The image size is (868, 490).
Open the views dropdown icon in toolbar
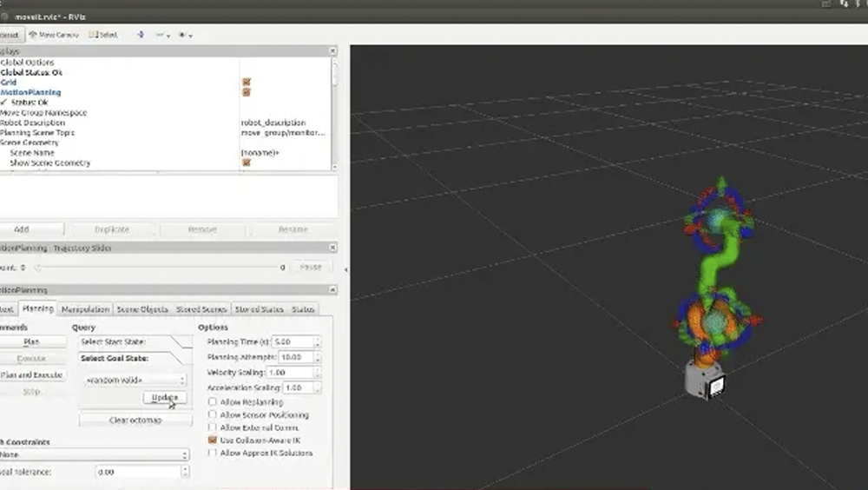tap(185, 35)
